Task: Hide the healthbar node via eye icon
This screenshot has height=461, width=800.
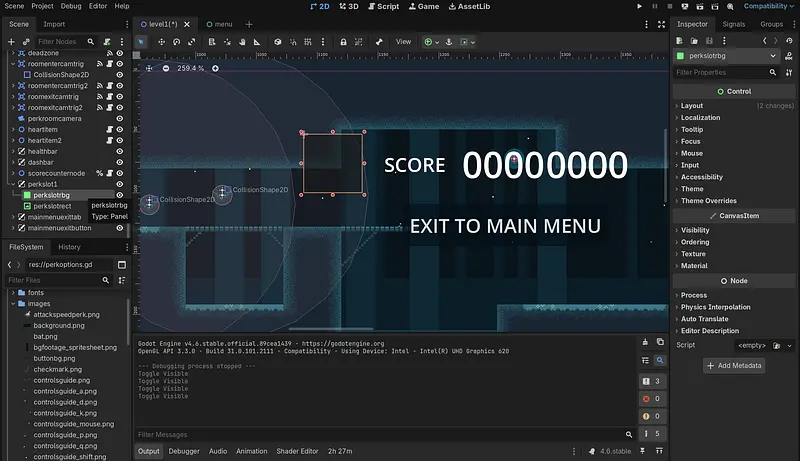Action: 120,151
